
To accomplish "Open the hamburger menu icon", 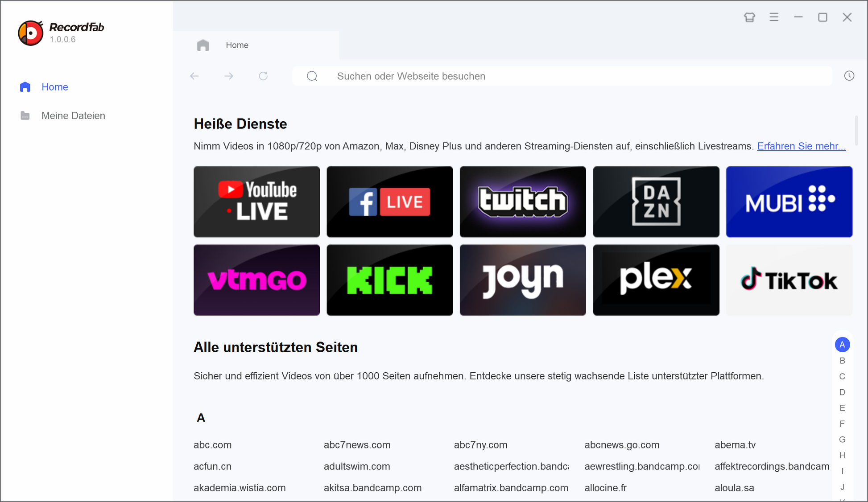I will (774, 17).
